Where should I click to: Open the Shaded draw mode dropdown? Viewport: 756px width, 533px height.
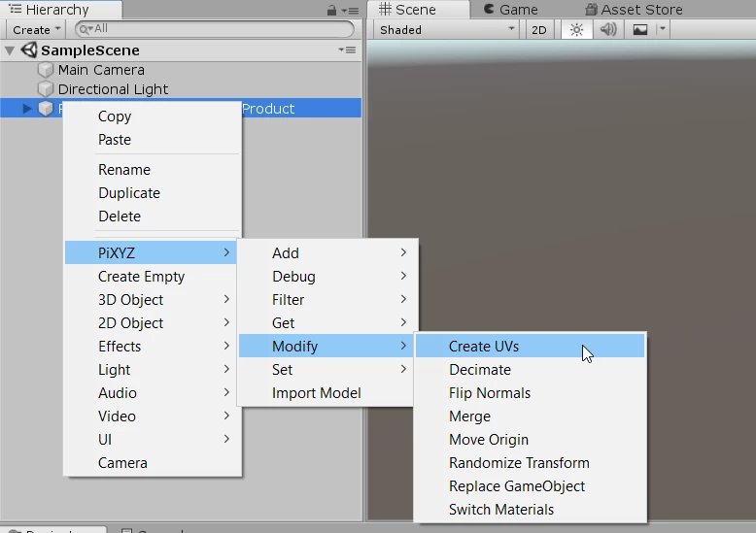447,29
